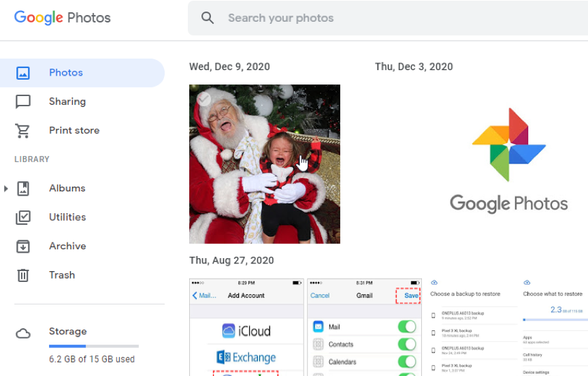Screen dimensions: 588x376
Task: Open Trash in sidebar
Action: click(x=62, y=275)
